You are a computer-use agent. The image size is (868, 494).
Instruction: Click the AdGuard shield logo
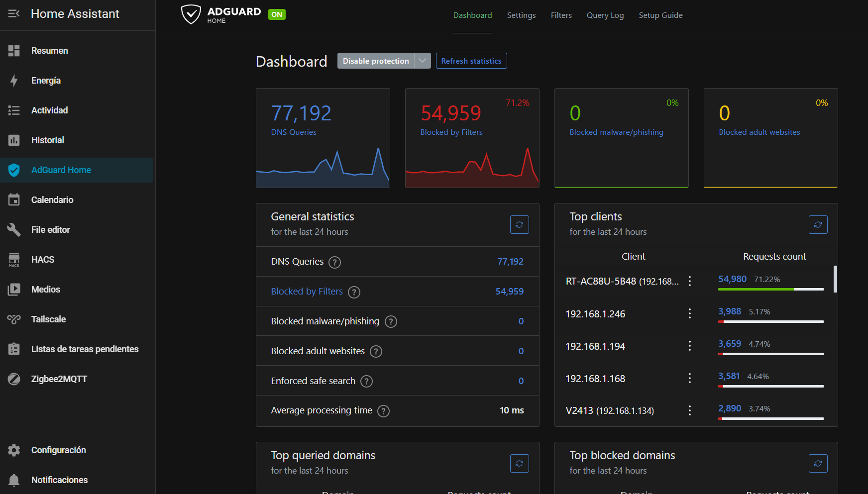point(191,14)
